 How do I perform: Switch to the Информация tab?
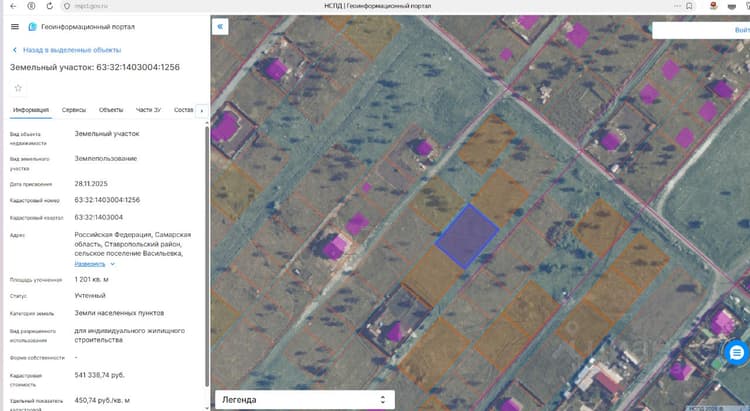point(31,110)
